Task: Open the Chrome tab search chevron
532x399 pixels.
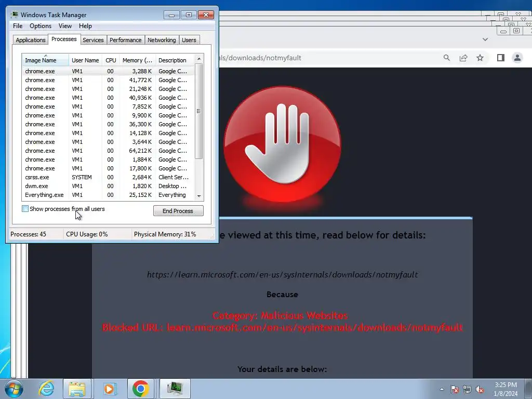Action: tap(485, 39)
